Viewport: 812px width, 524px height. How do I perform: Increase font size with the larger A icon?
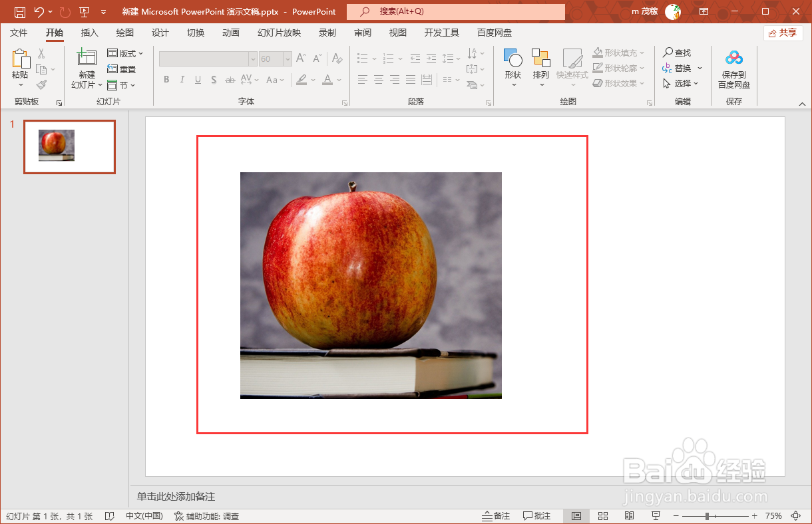point(302,59)
